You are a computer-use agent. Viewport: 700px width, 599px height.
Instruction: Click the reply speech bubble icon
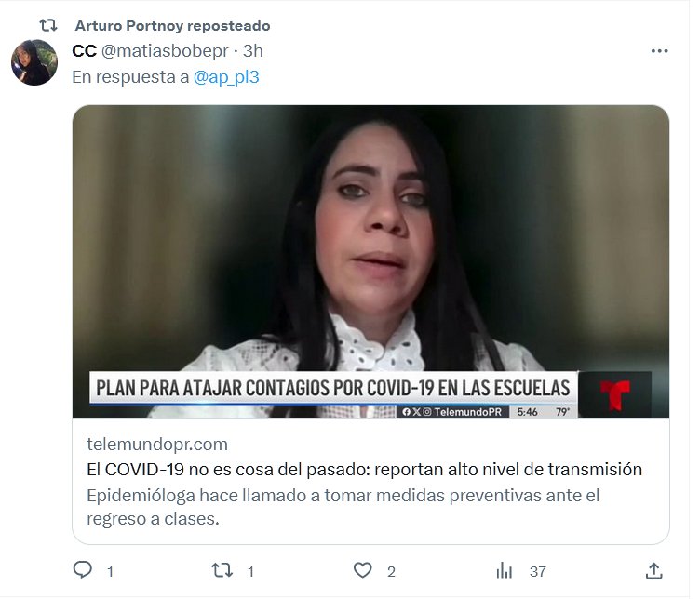tap(83, 570)
